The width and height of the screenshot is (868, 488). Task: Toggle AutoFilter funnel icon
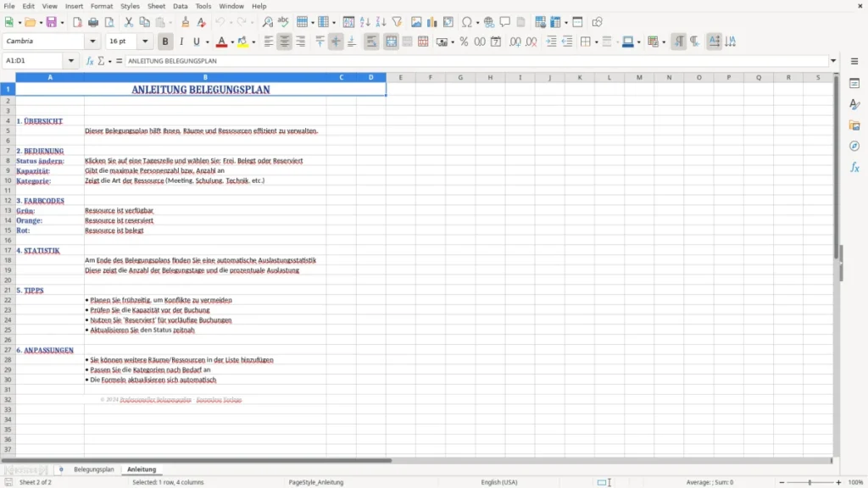pos(397,22)
